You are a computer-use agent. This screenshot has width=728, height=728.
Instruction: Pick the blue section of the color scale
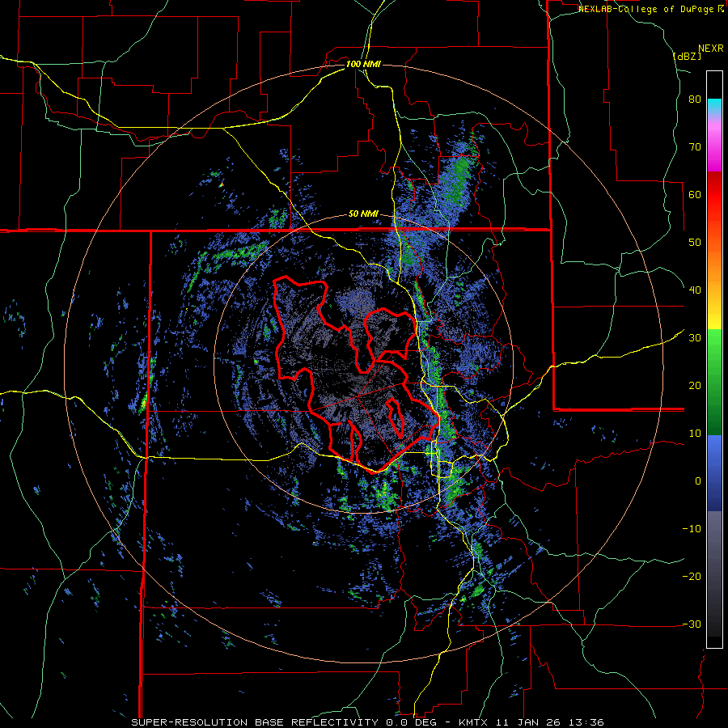coord(714,473)
